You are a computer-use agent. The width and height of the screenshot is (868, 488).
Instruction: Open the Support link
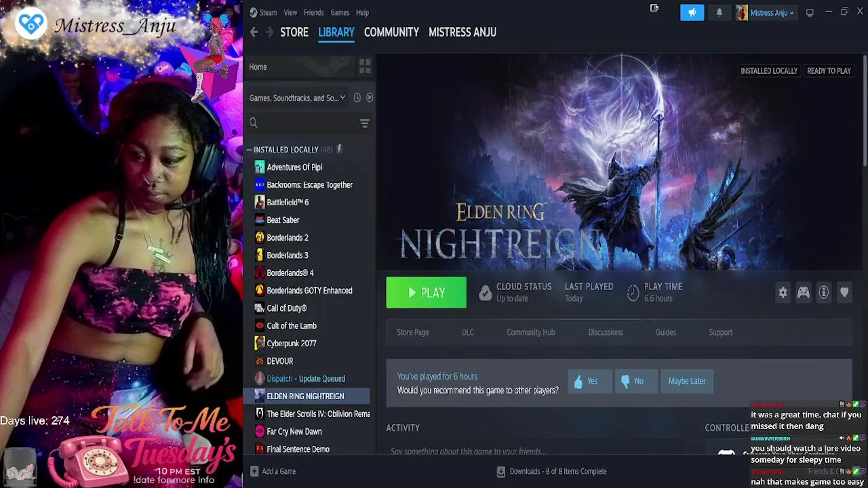[x=721, y=332]
